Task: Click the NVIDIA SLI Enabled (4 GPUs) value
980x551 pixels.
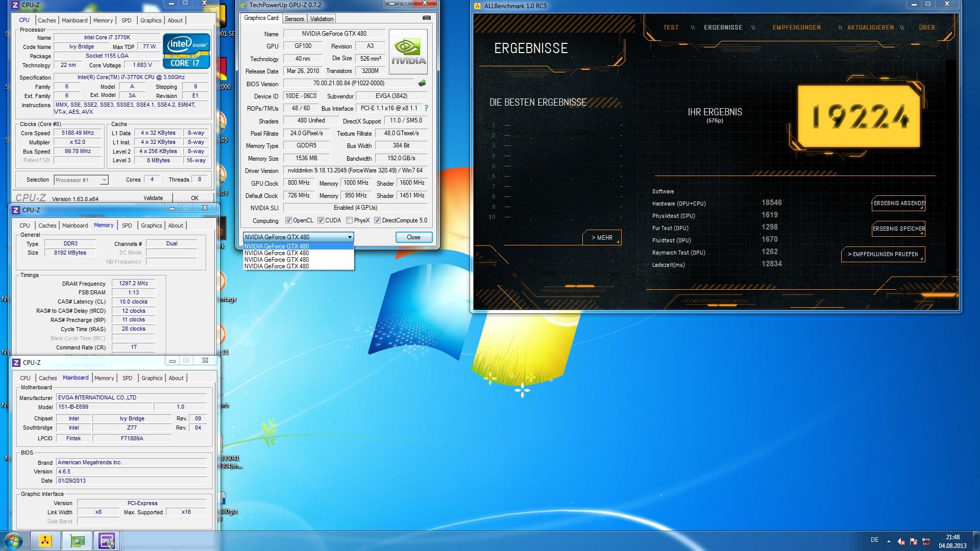Action: pos(355,208)
